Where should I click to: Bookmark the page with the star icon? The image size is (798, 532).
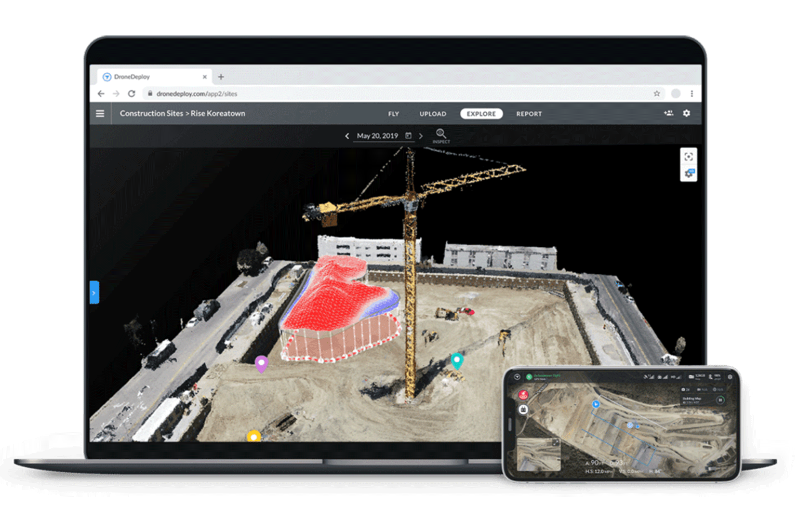coord(657,94)
